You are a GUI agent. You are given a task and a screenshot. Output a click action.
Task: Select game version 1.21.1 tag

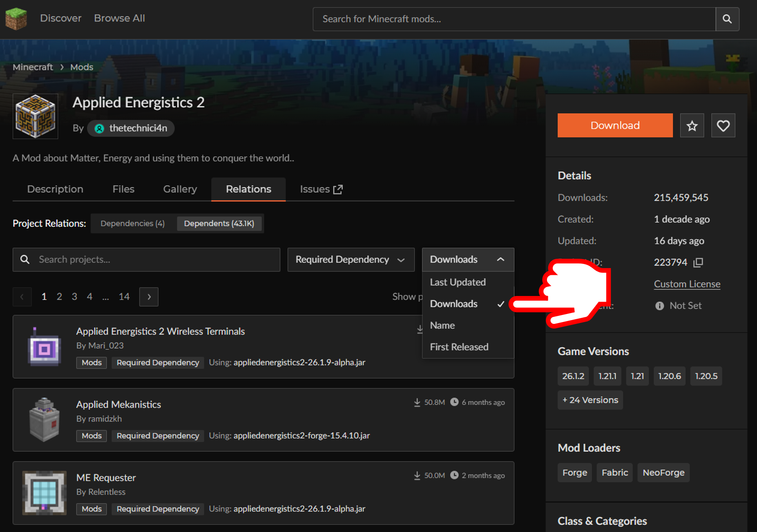pyautogui.click(x=607, y=376)
